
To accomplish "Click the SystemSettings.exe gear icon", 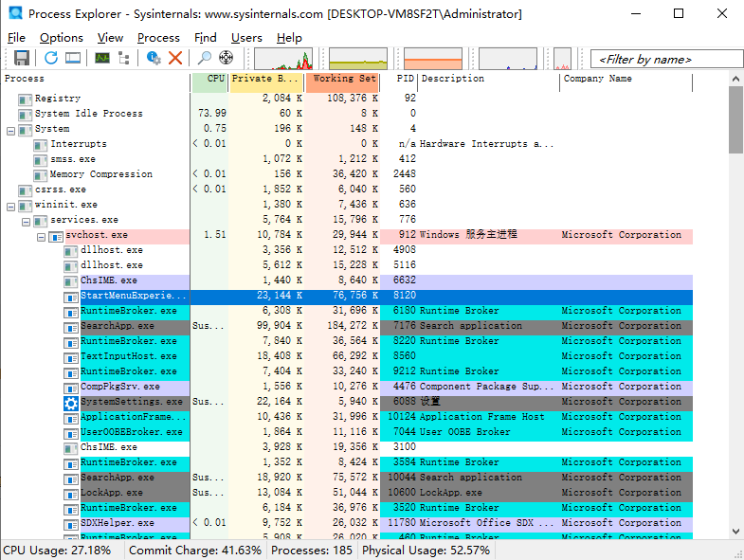I will click(71, 404).
